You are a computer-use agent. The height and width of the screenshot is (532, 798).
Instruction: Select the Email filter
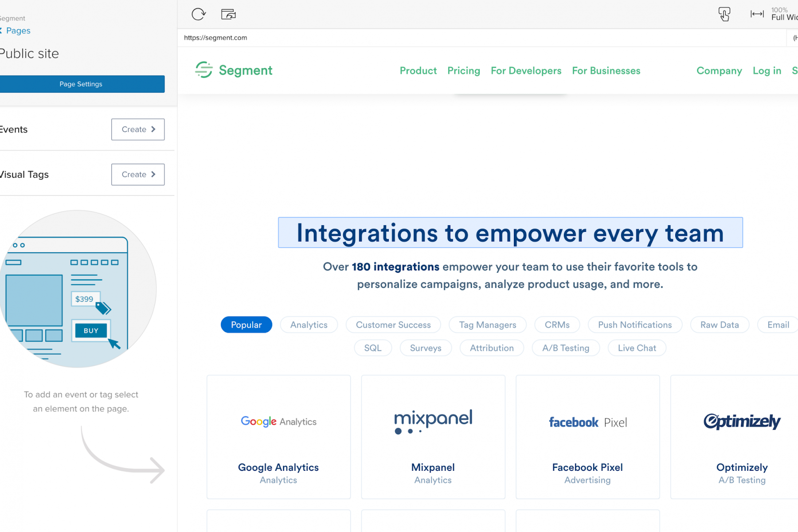778,325
